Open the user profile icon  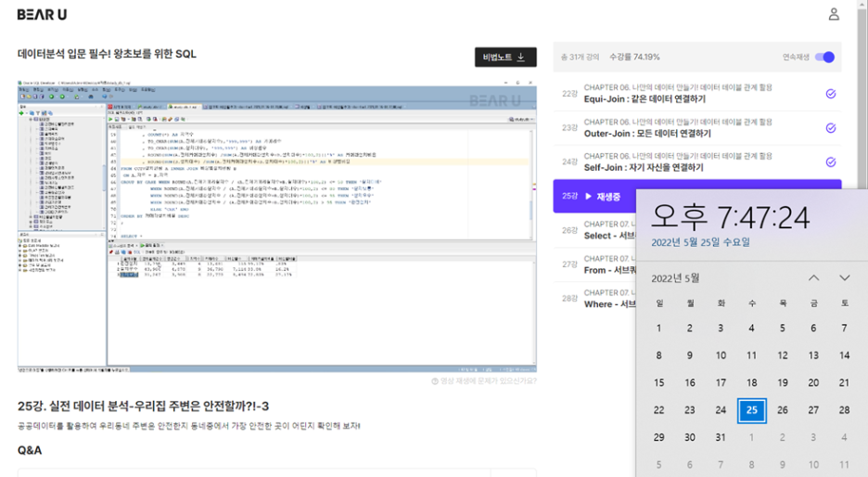(834, 15)
